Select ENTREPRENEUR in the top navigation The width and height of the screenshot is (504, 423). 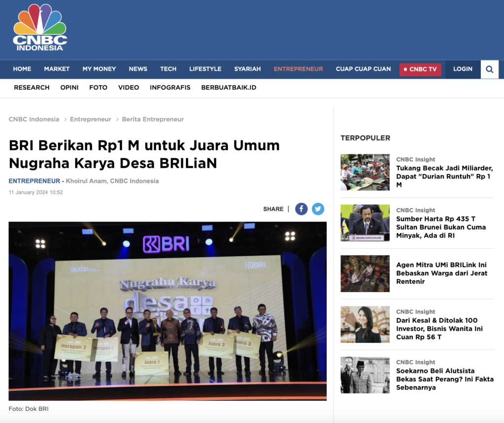pos(298,69)
